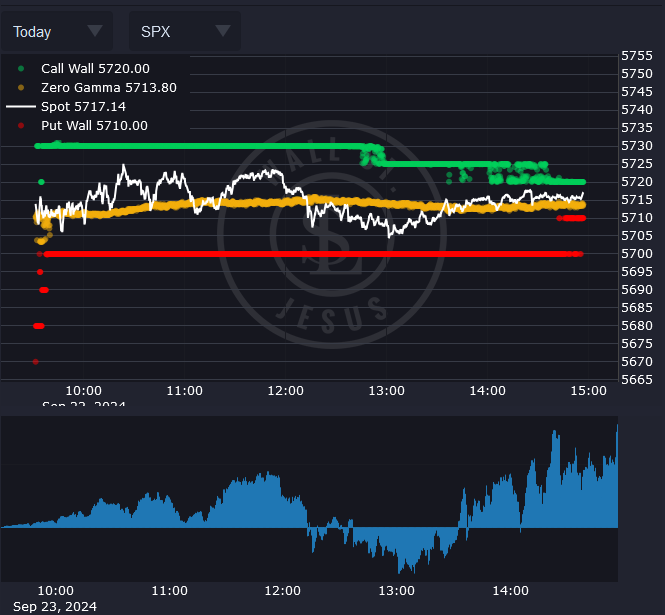Viewport: 665px width, 615px height.
Task: Click the 5745 price axis label
Action: pos(637,92)
